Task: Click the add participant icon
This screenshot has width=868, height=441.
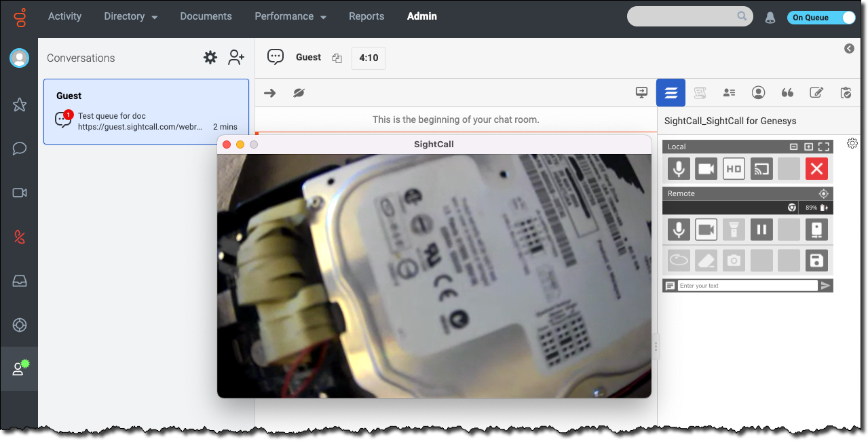Action: (236, 58)
